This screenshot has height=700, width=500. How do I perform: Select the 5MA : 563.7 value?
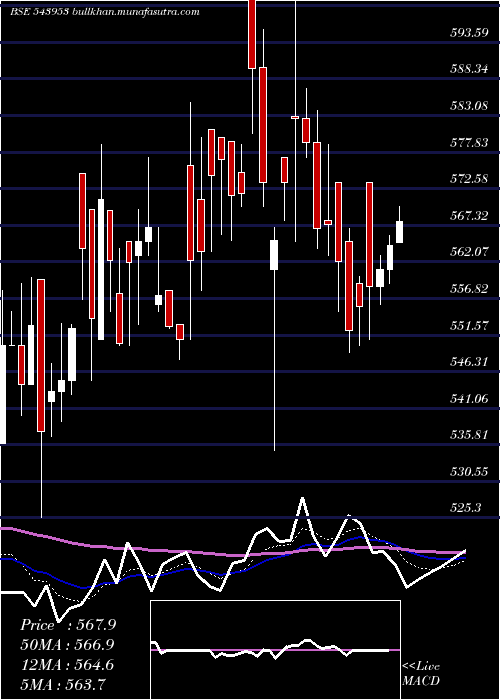point(63,684)
